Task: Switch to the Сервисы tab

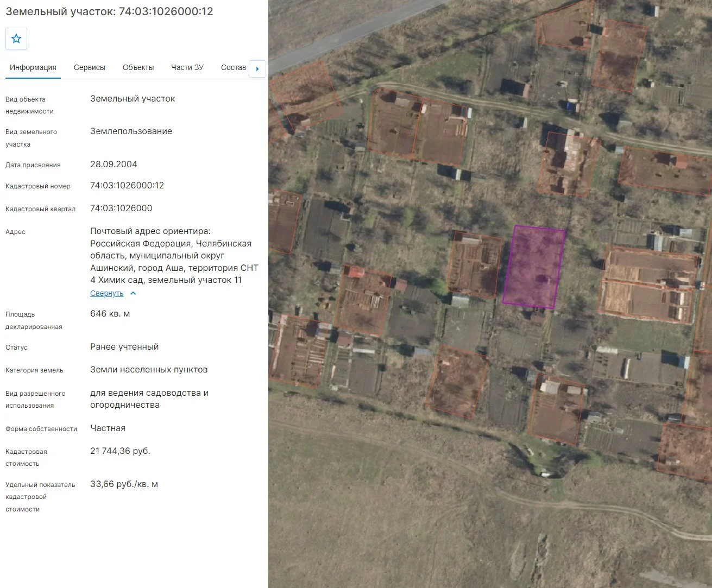Action: pyautogui.click(x=90, y=67)
